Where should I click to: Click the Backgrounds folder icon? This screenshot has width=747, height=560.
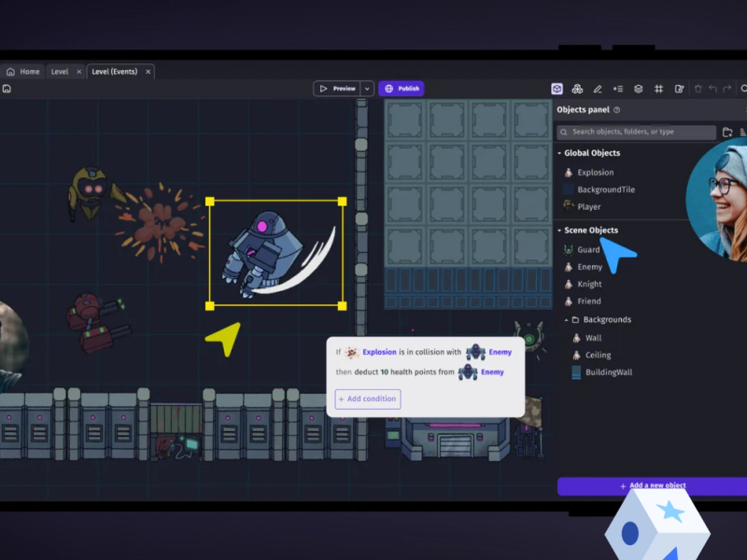[575, 319]
